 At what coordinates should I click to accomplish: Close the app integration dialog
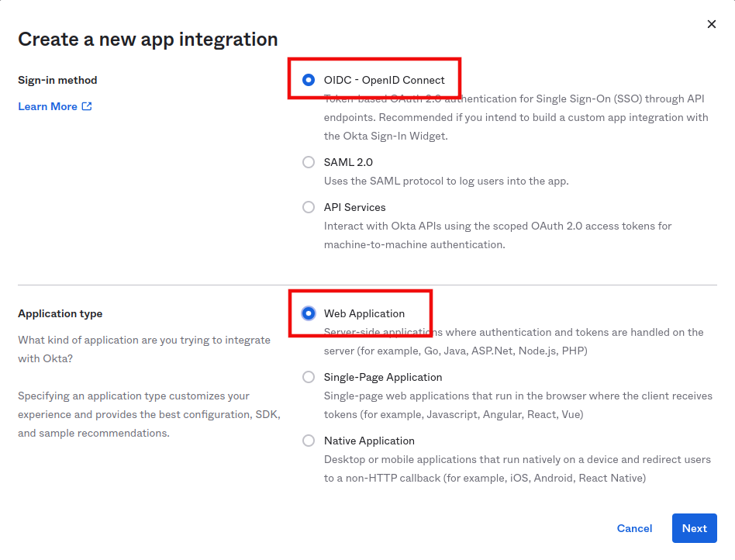coord(712,25)
